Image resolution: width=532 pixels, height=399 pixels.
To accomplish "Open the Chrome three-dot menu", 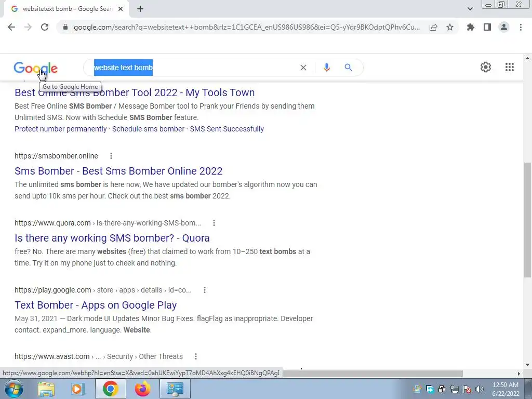I will [521, 27].
